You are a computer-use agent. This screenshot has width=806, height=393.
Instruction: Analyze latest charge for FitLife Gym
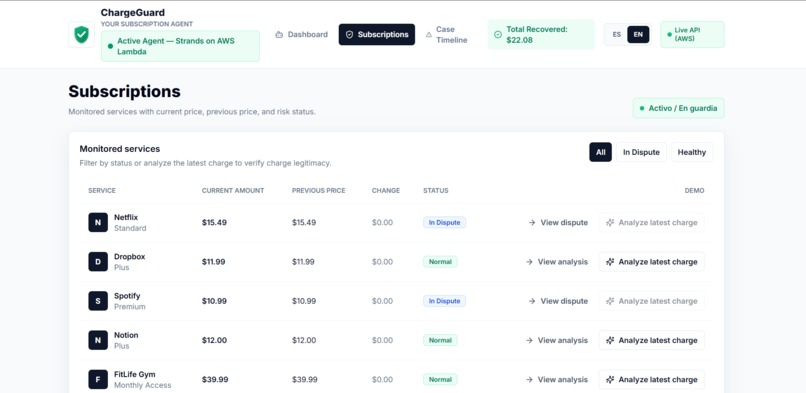651,379
